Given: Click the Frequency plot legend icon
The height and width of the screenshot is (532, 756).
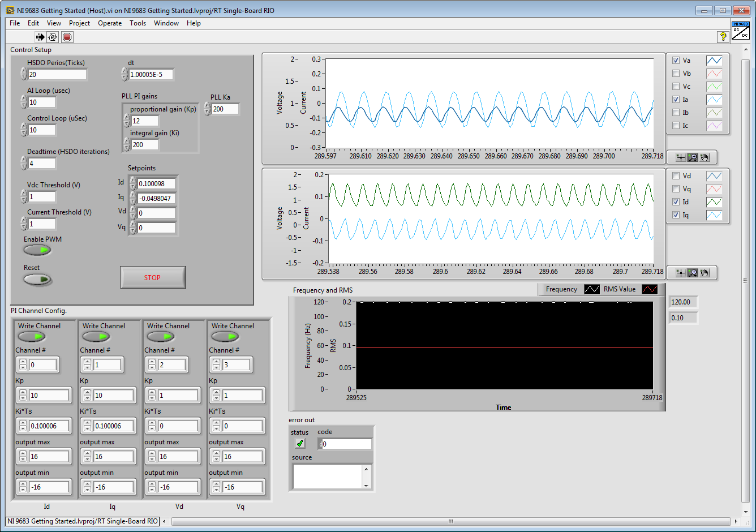Looking at the screenshot, I should 591,289.
